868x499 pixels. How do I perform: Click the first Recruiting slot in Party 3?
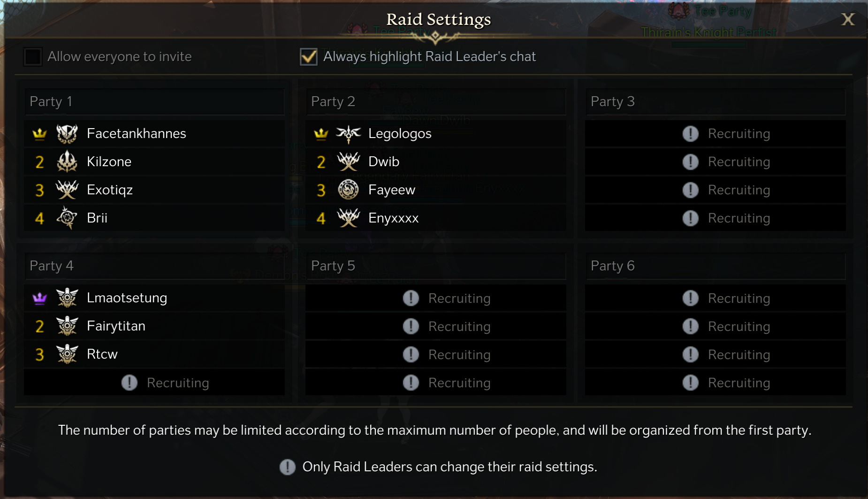point(715,134)
